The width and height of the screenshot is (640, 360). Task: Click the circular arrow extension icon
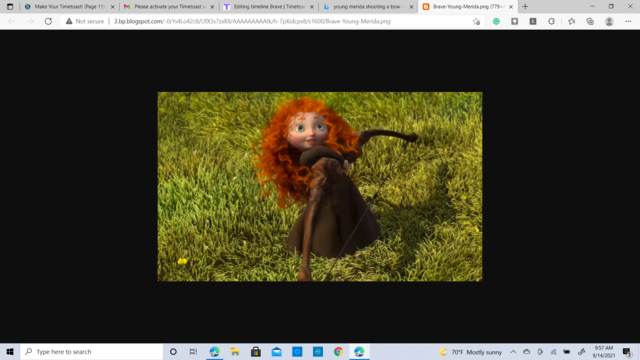click(551, 21)
